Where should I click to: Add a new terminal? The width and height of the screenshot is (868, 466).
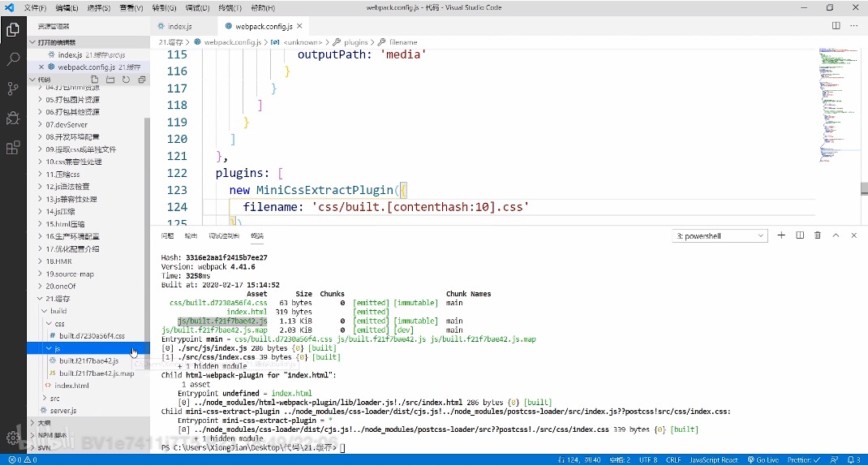pos(781,235)
